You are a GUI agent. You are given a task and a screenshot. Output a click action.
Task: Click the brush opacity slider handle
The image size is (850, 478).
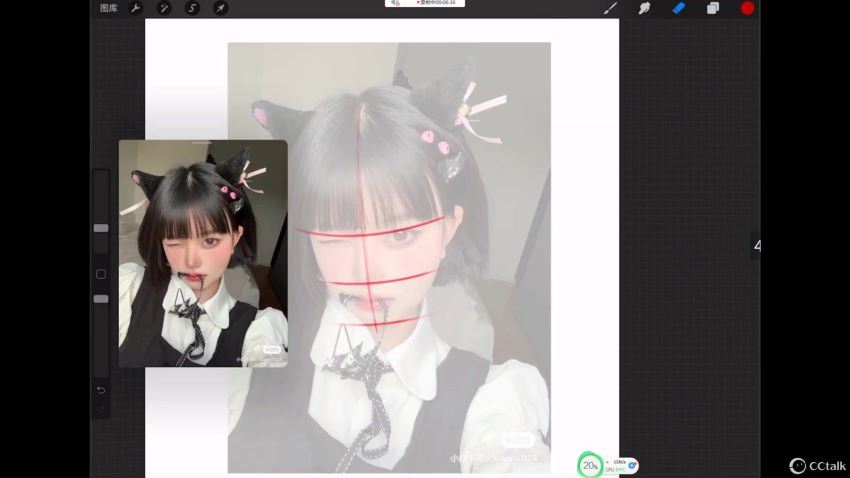click(101, 299)
